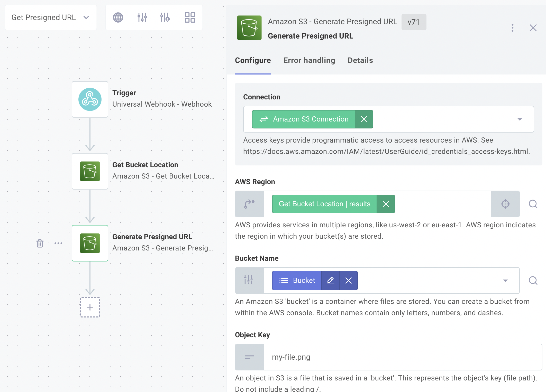The width and height of the screenshot is (546, 392).
Task: Click the vertical three-dot menu in panel header
Action: tap(512, 28)
